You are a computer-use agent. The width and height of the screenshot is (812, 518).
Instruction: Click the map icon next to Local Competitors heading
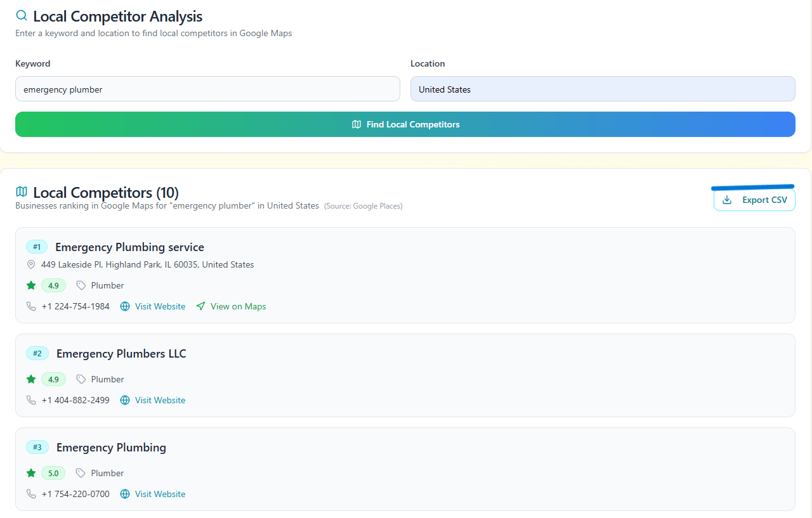coord(22,191)
